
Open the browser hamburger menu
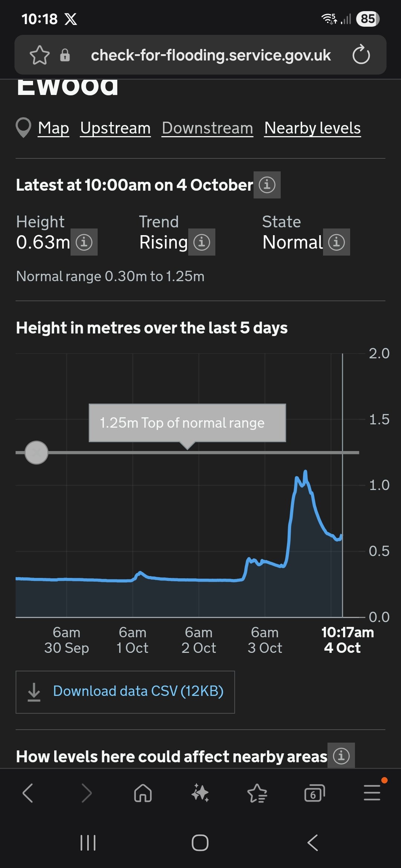click(372, 793)
